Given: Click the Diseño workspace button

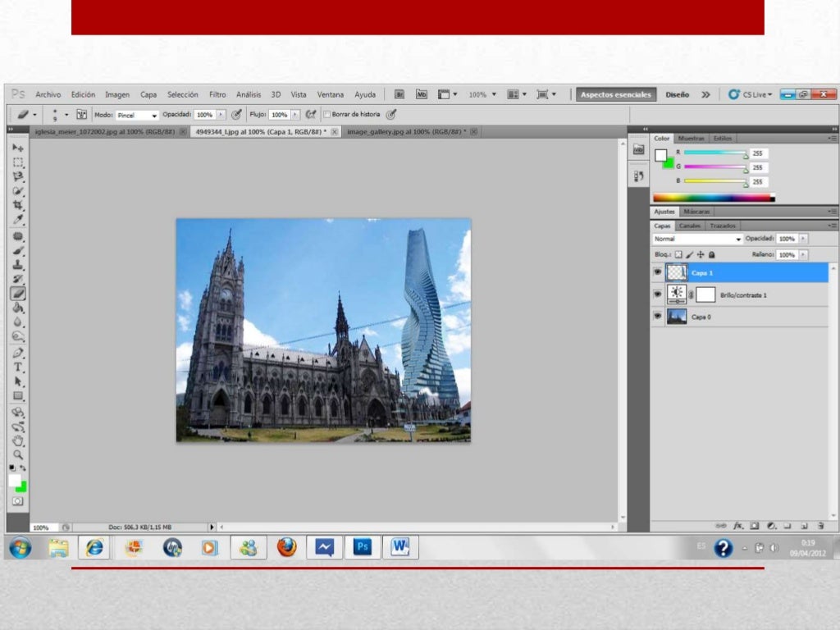Looking at the screenshot, I should pos(677,95).
